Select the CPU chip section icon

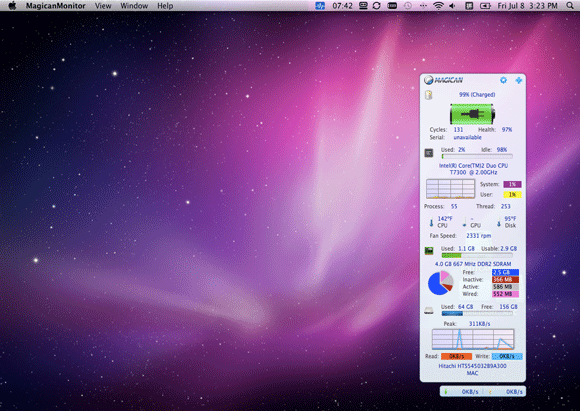click(x=429, y=153)
